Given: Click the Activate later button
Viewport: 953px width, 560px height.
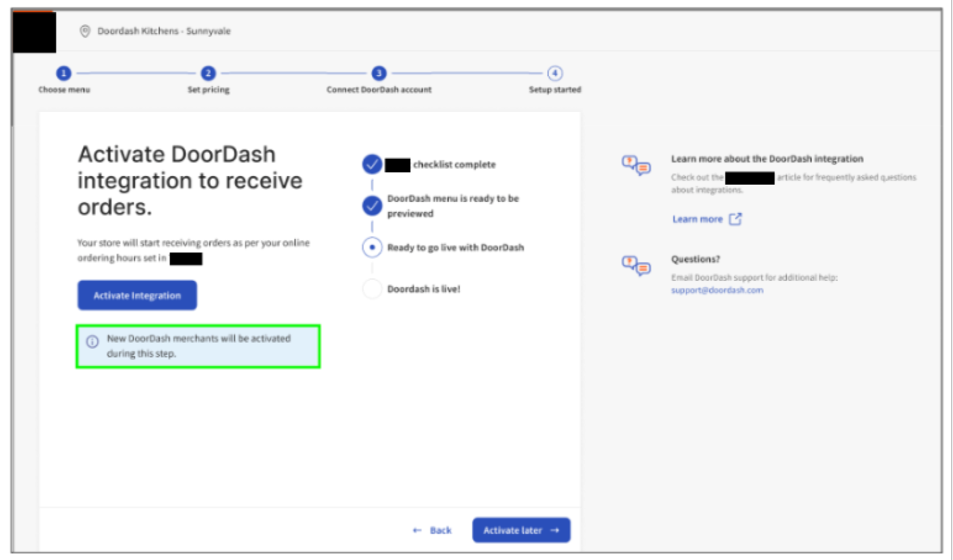Looking at the screenshot, I should pyautogui.click(x=521, y=530).
